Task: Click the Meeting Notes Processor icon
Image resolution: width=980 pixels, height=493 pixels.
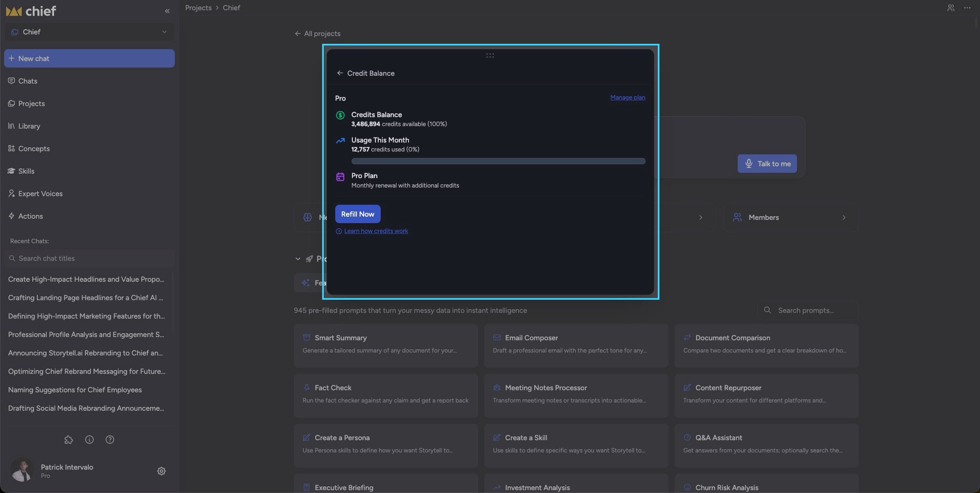Action: click(x=497, y=388)
